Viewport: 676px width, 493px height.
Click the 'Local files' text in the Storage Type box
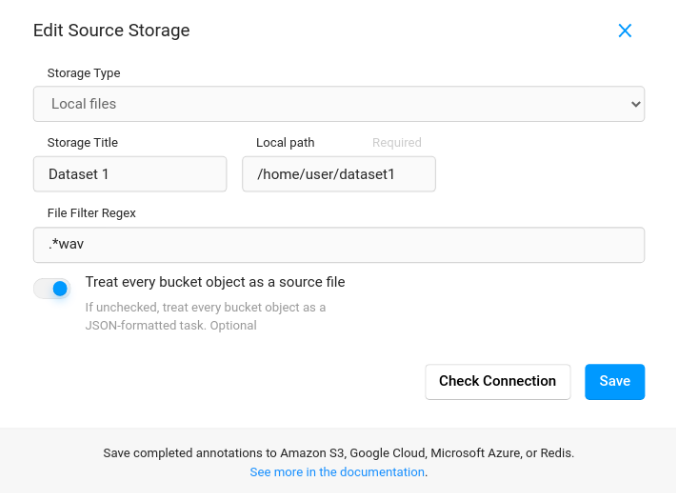coord(84,104)
